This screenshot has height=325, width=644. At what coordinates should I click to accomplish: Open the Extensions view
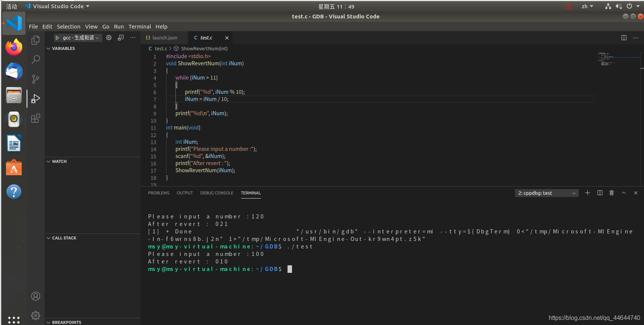pos(36,119)
